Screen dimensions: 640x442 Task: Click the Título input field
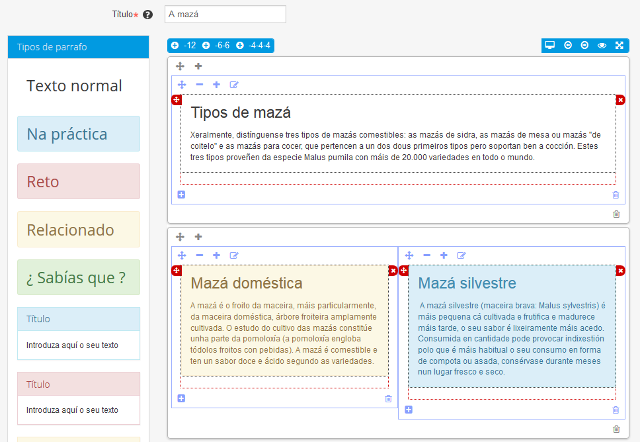pos(225,15)
